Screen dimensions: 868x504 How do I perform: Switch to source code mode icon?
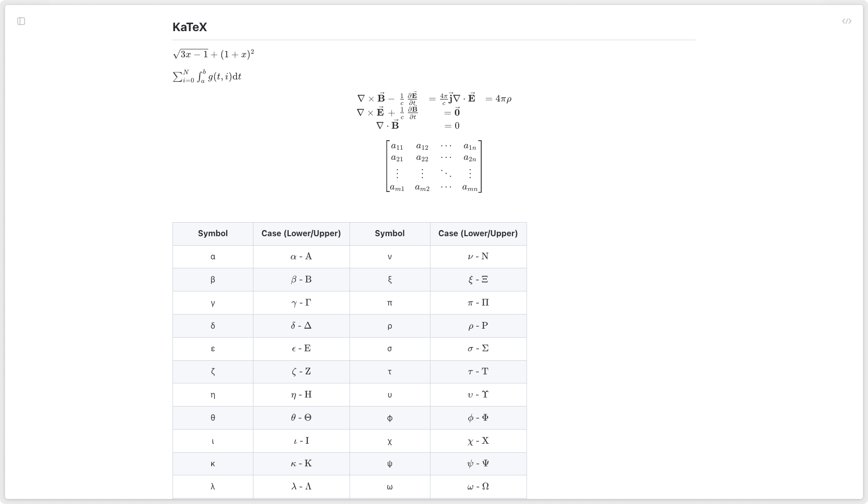click(x=847, y=21)
